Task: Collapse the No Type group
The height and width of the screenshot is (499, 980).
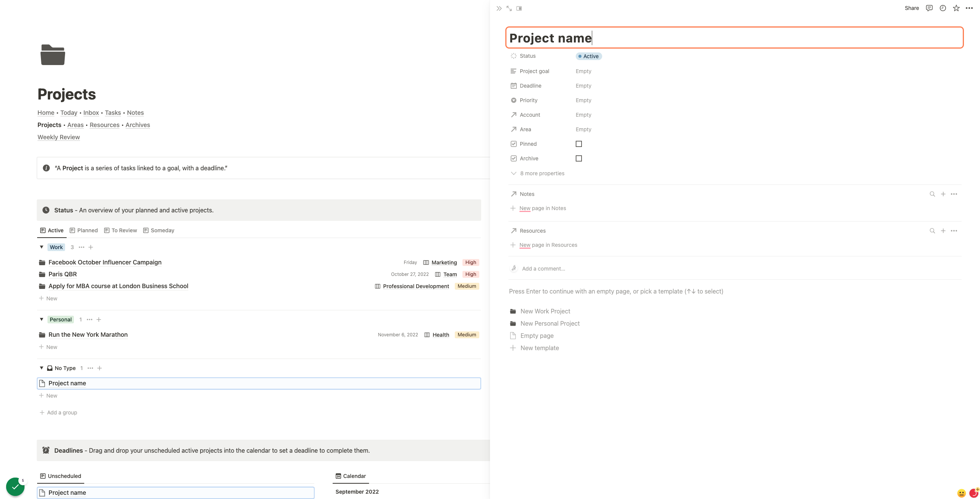Action: point(42,368)
